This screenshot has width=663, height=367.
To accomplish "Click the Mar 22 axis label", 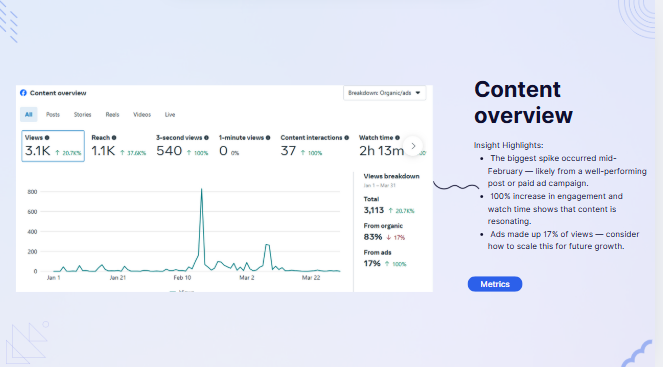I will pyautogui.click(x=311, y=278).
